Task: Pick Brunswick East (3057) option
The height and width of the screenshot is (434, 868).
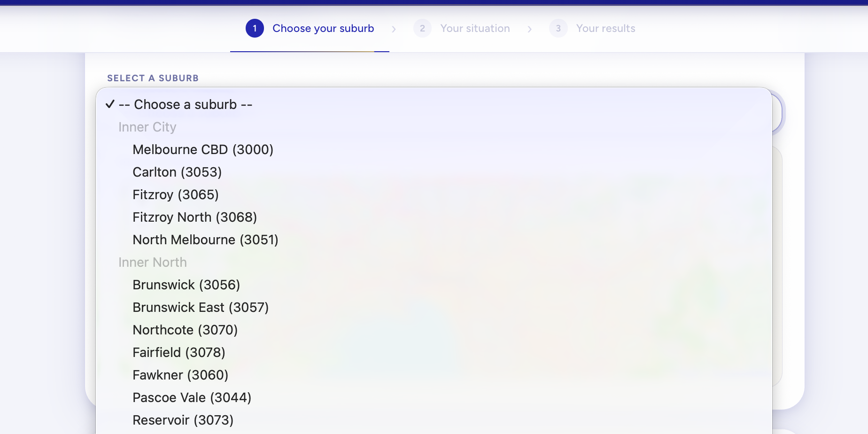Action: point(434,307)
